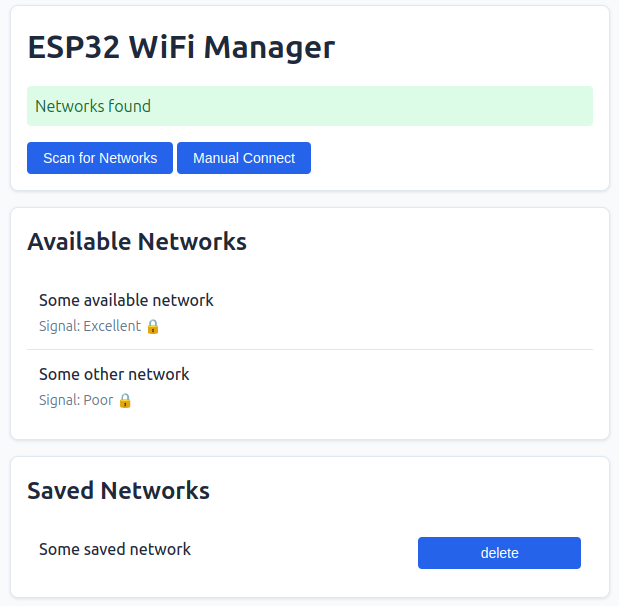
Task: Click empty space right of Manual Connect button
Action: (x=450, y=158)
